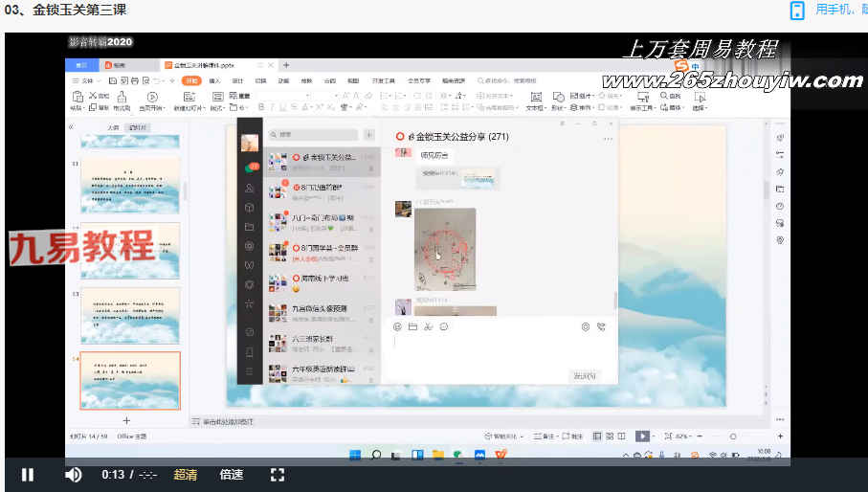868x492 pixels.
Task: Select the 开始 ribbon tab in WPS
Action: click(190, 81)
